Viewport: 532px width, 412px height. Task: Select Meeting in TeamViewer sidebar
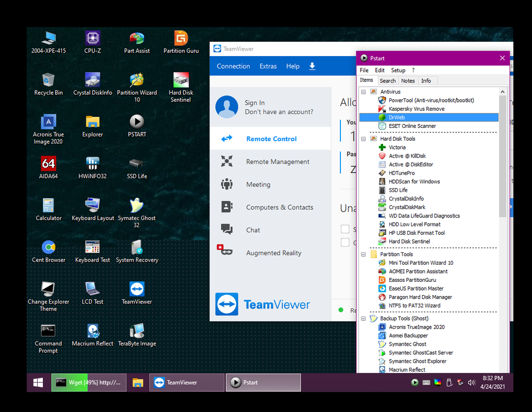pyautogui.click(x=270, y=184)
